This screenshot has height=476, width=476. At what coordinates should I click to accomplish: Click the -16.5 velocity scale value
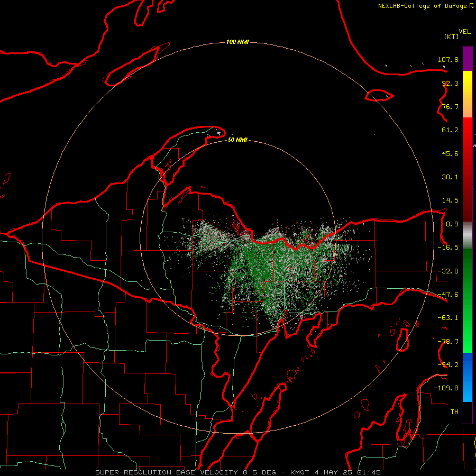pyautogui.click(x=448, y=248)
